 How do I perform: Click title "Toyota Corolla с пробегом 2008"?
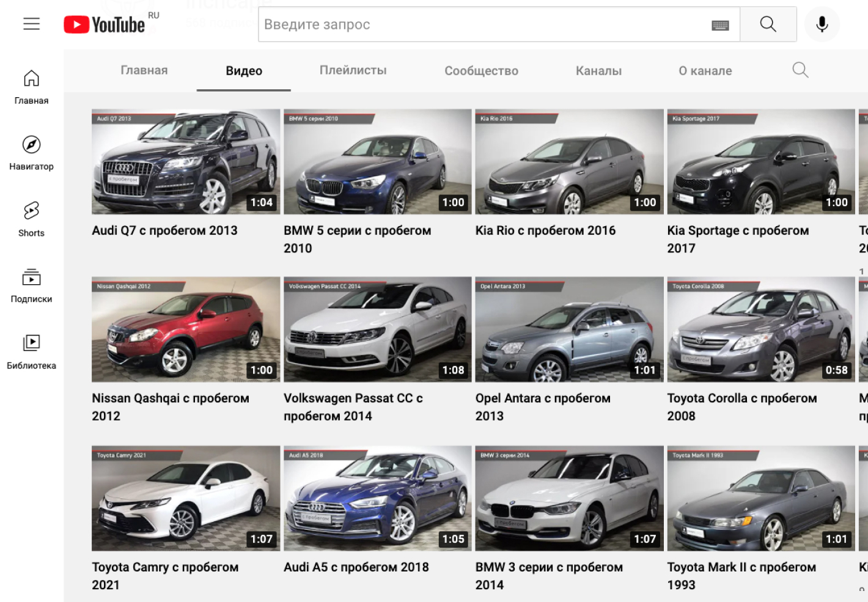pos(742,406)
